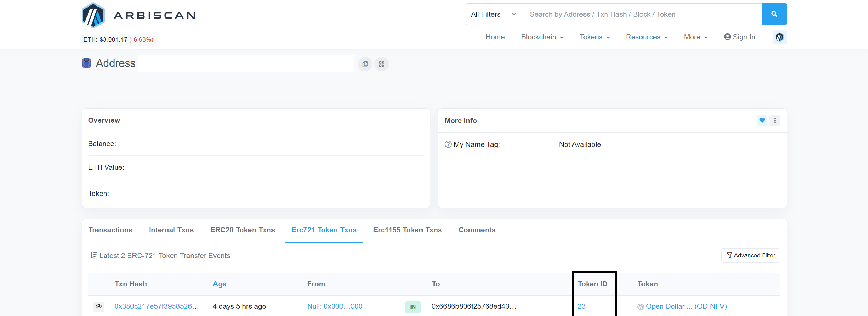The width and height of the screenshot is (868, 316).
Task: Open transaction hash 0x380c217e57f3958526
Action: point(157,306)
